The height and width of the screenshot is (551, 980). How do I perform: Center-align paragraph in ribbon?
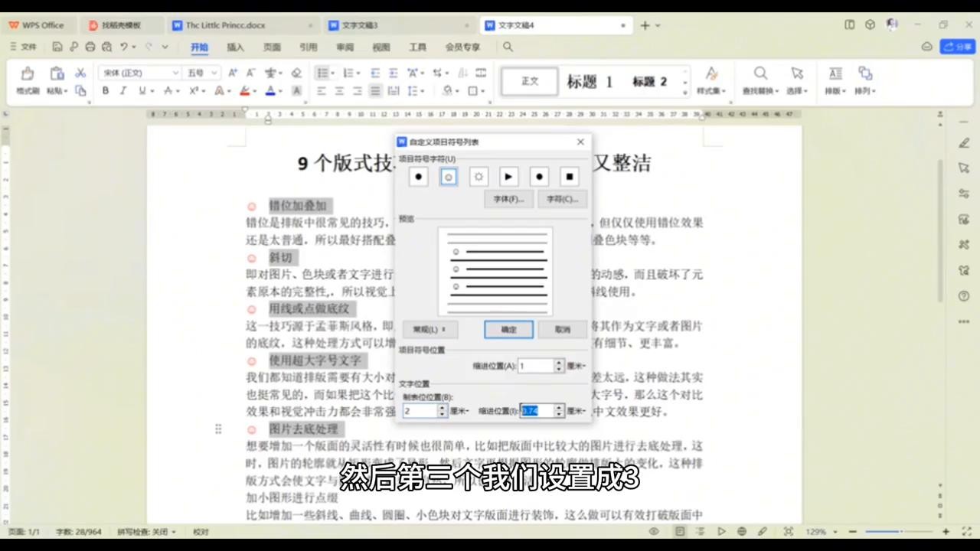(x=339, y=90)
